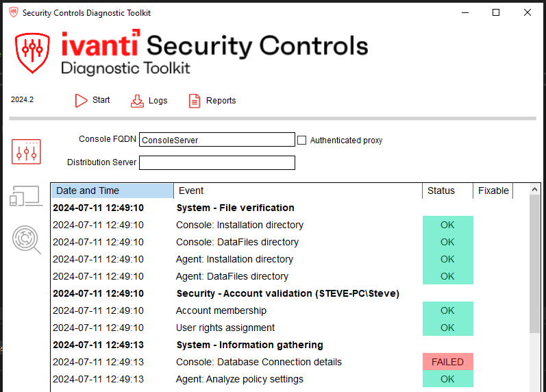Sort by the Status column header

(447, 191)
